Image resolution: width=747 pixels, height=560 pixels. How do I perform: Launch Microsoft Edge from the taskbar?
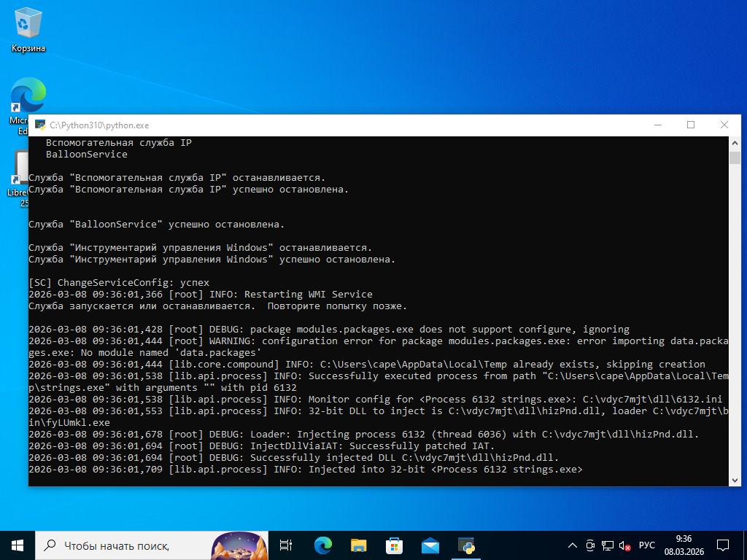point(322,545)
